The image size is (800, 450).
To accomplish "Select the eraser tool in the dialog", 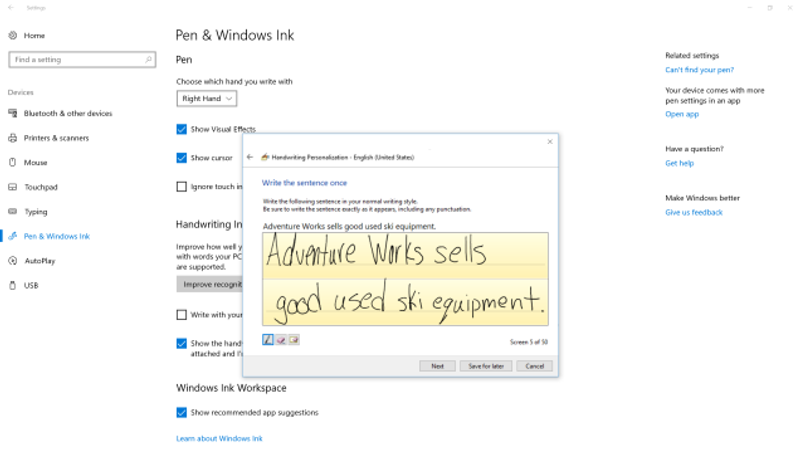I will [281, 340].
